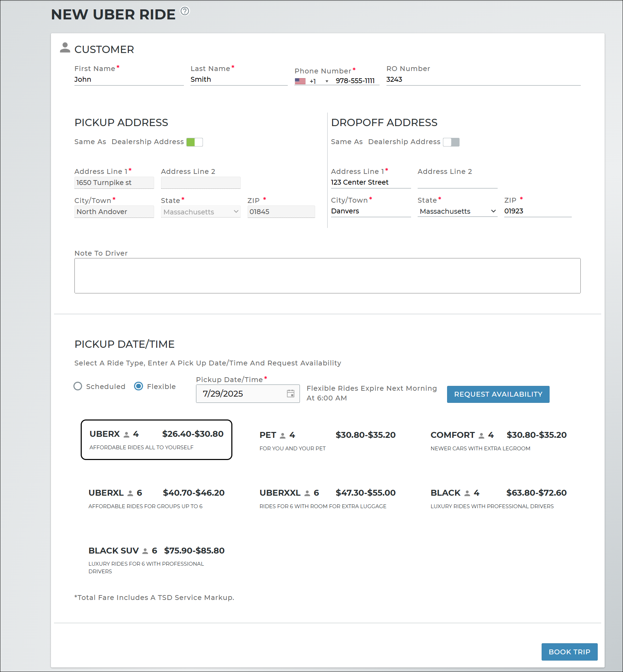Select the Scheduled ride radio button
623x672 pixels.
point(78,386)
